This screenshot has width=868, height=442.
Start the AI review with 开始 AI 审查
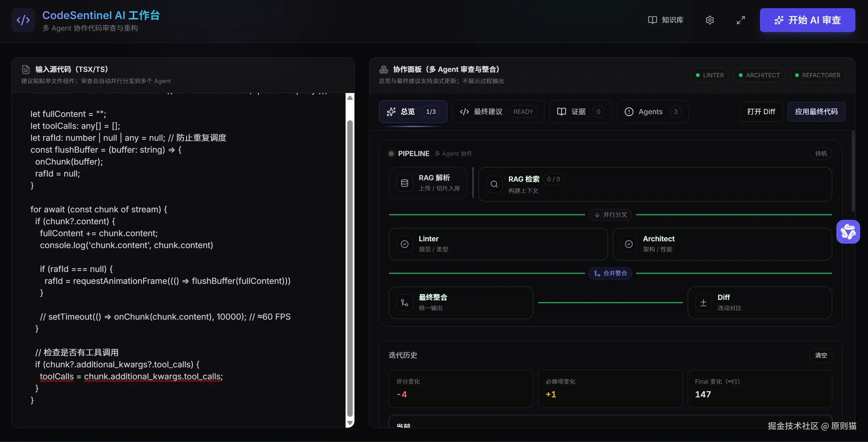[x=807, y=20]
